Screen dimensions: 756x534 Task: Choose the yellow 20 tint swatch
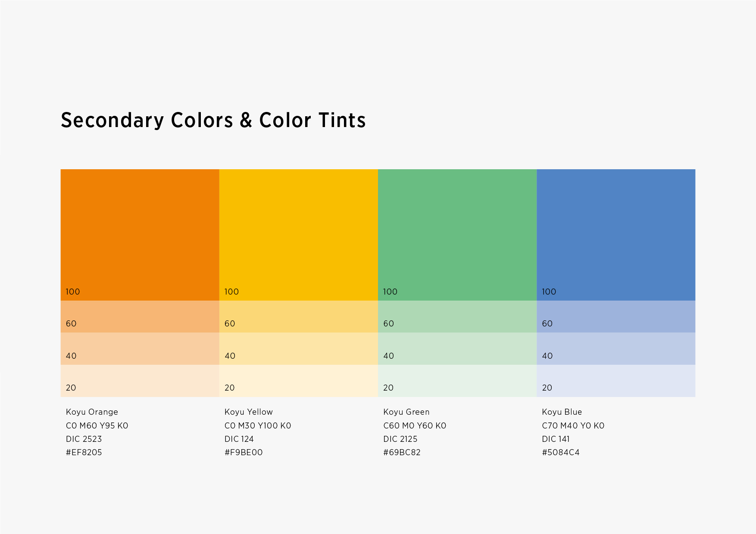tap(298, 381)
